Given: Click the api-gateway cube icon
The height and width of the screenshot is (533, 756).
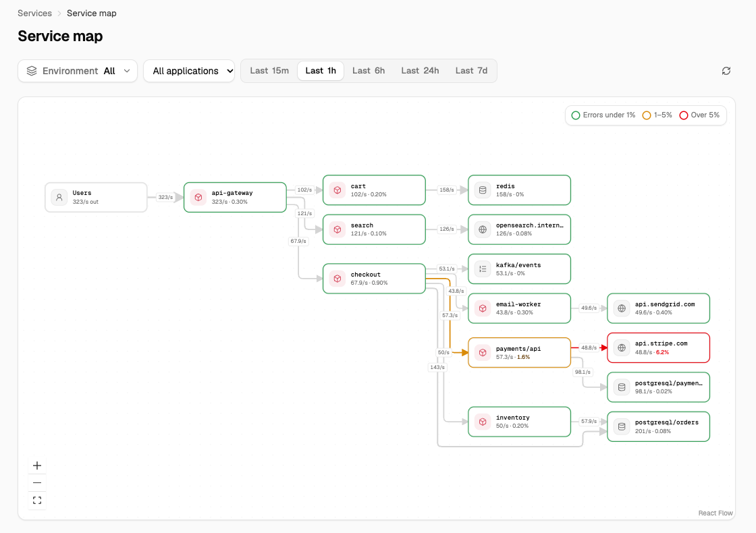Looking at the screenshot, I should click(x=198, y=197).
